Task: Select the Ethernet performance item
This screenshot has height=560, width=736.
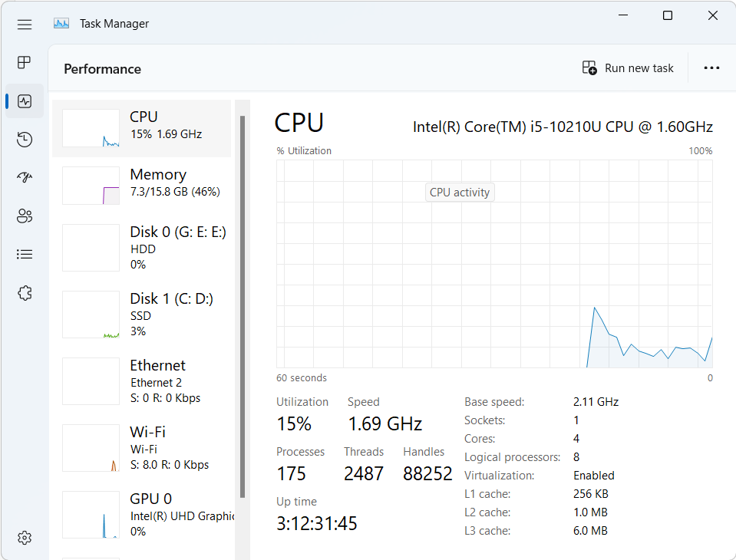Action: 142,381
